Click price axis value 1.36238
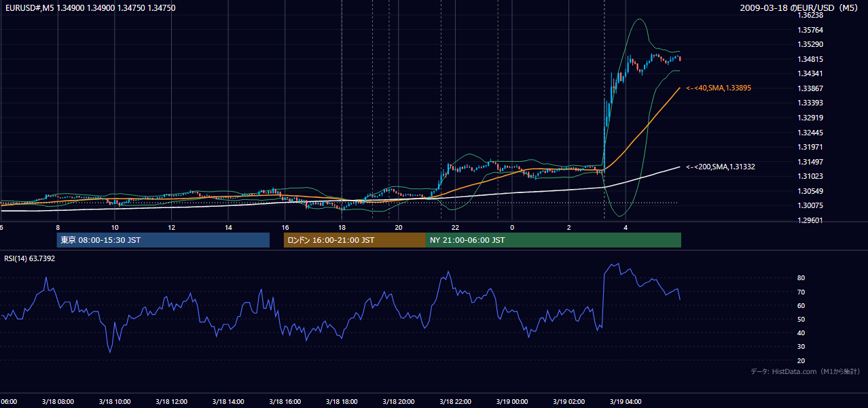Viewport: 868px width, 408px height. pos(811,15)
